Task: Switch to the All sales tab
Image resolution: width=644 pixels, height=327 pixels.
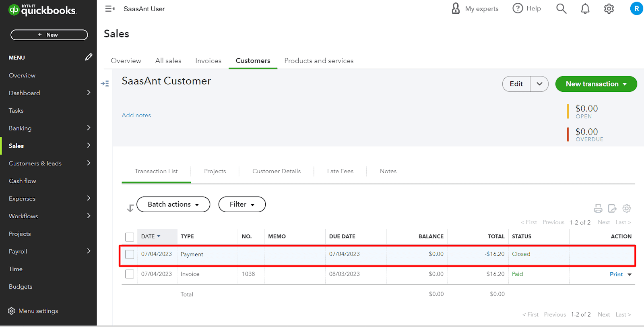Action: pos(168,61)
